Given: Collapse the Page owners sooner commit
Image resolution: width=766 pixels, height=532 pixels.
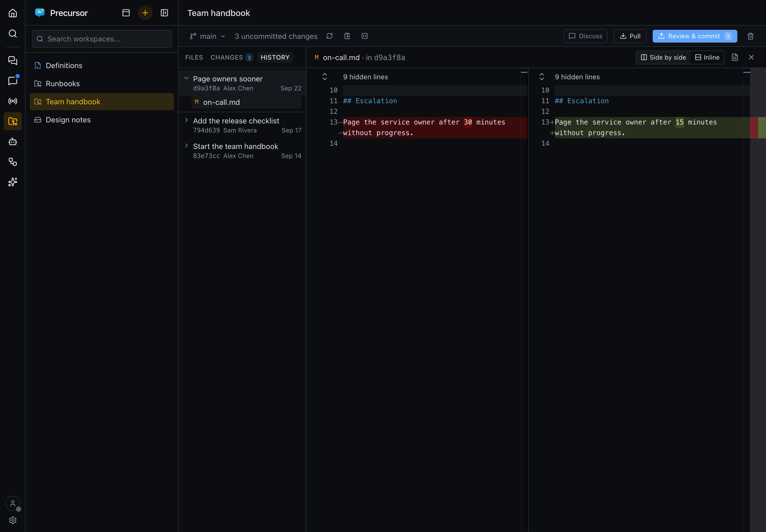Looking at the screenshot, I should (186, 78).
